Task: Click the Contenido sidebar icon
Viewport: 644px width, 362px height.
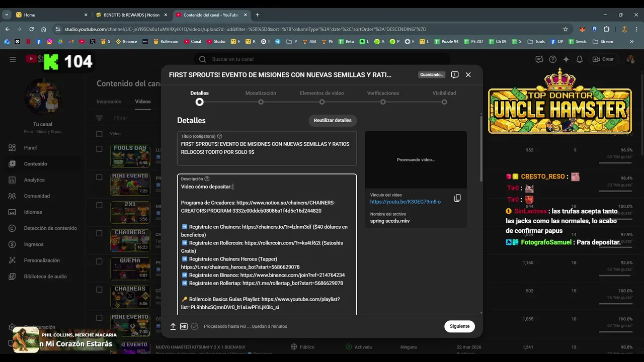Action: 12,164
